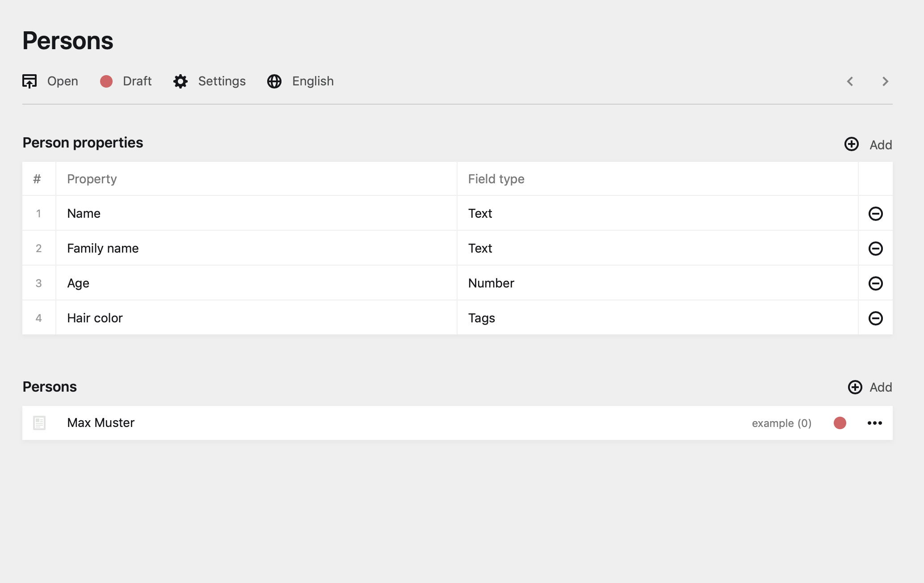Click the Draft status label

[x=137, y=81]
